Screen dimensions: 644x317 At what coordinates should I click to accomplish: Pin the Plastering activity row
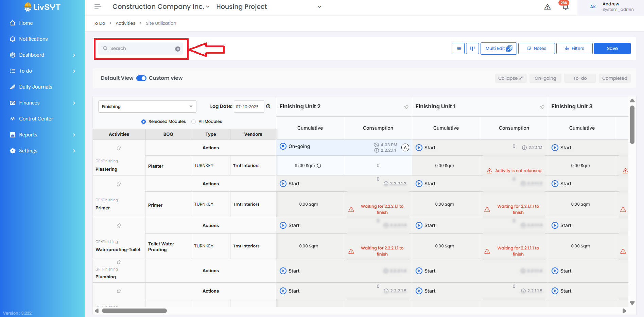(x=119, y=148)
